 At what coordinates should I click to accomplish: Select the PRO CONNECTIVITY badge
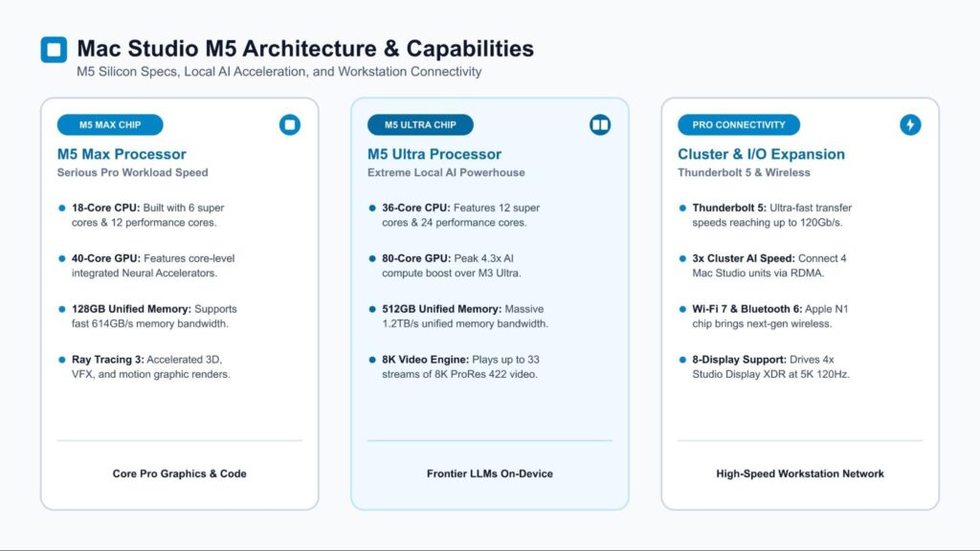(739, 125)
